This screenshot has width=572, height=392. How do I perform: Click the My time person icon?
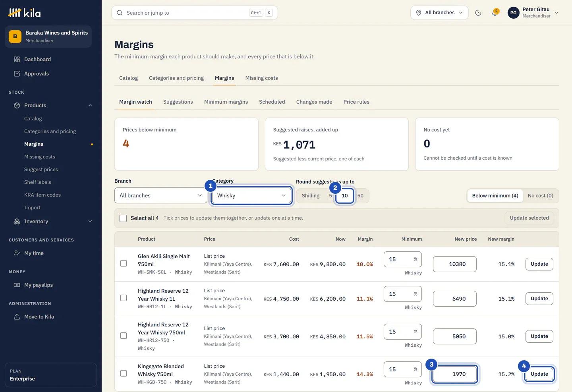[x=17, y=253]
